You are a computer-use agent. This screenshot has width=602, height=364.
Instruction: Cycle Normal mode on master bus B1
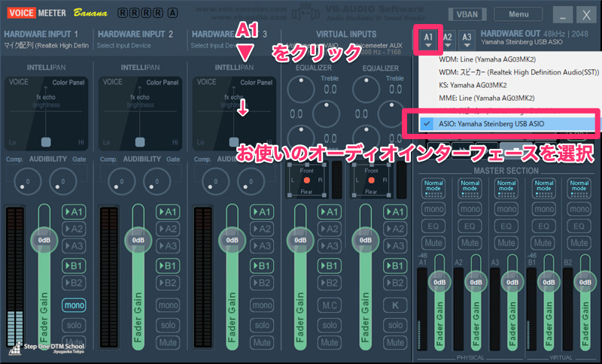(543, 188)
